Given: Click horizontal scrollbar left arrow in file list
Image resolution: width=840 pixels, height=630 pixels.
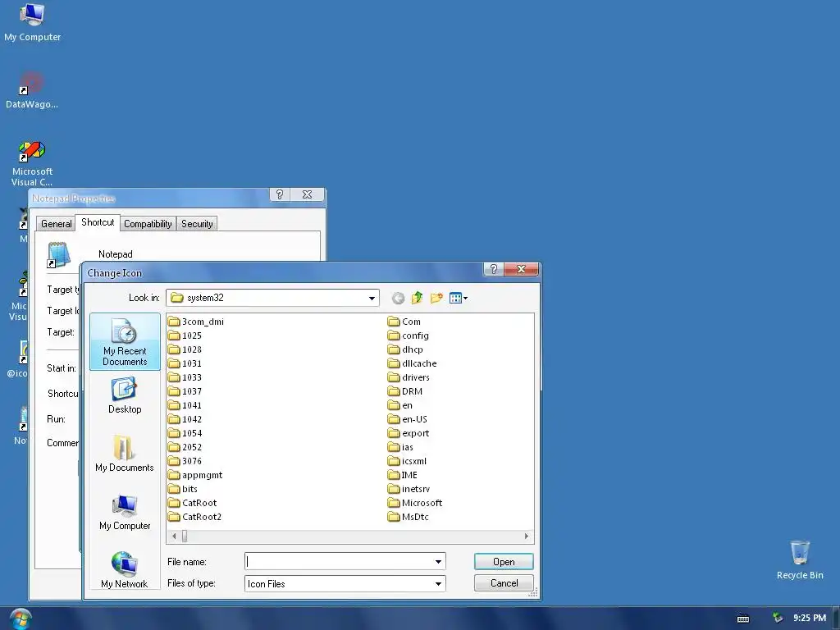Looking at the screenshot, I should pos(174,536).
